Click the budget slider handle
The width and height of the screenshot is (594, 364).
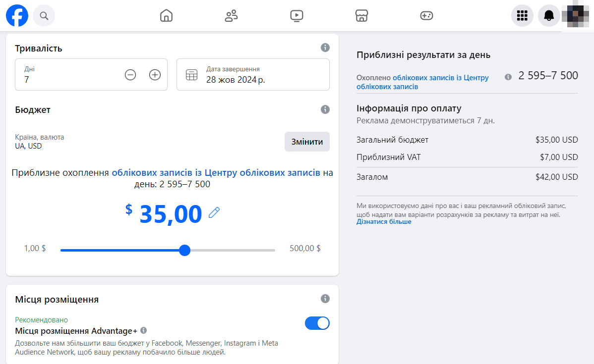coord(184,250)
